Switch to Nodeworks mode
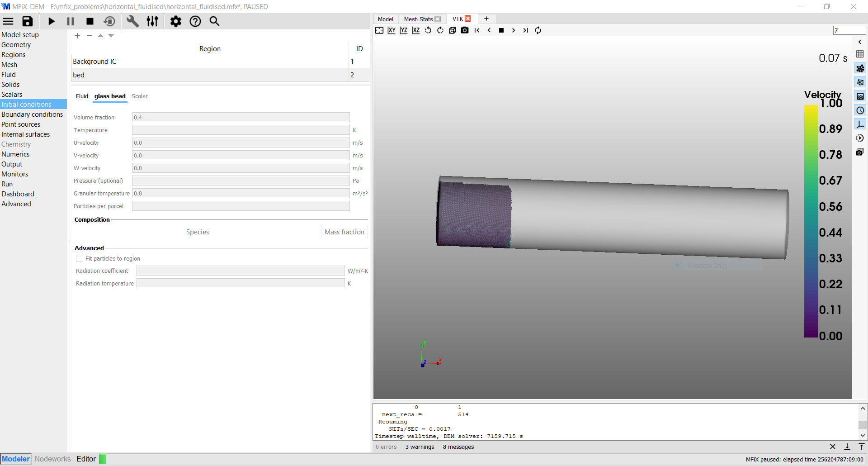The image size is (868, 466). click(x=53, y=459)
